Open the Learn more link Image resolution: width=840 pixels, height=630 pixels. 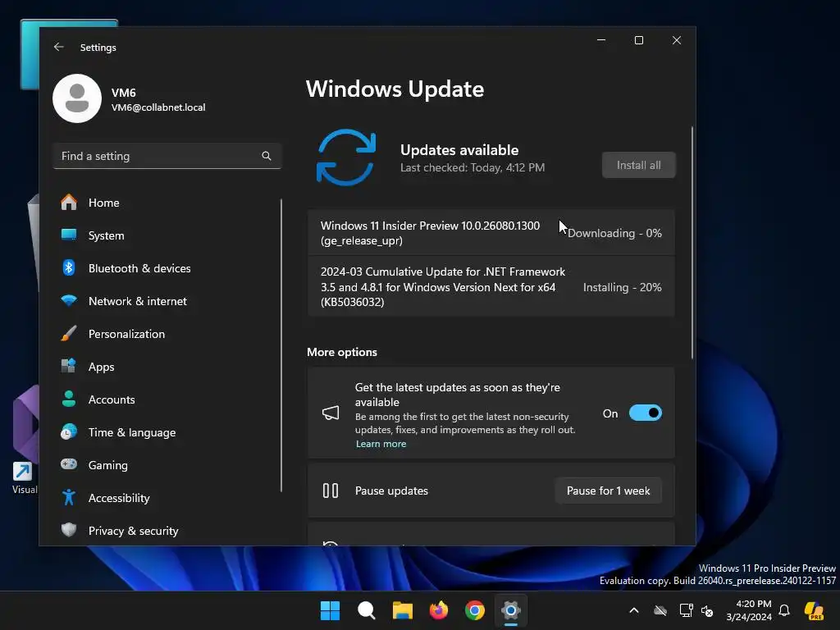pos(381,444)
